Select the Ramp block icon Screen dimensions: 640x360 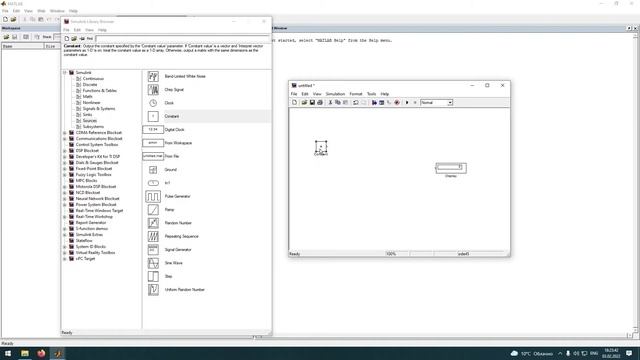click(153, 209)
